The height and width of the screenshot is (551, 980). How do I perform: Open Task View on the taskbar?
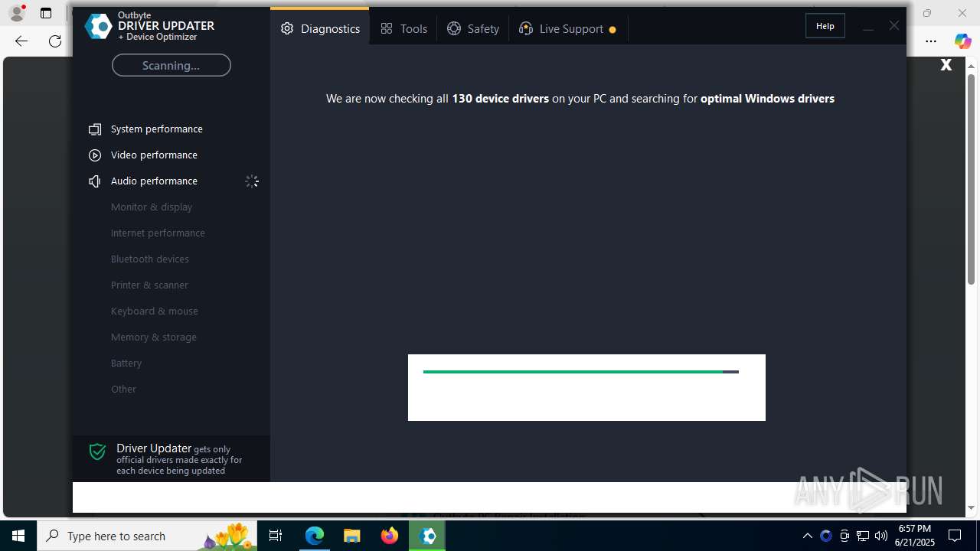[276, 536]
